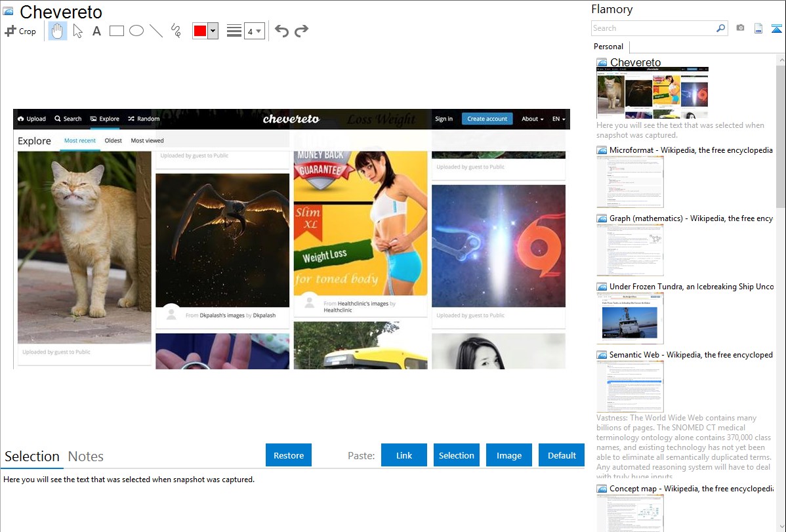Click the camera capture icon
The height and width of the screenshot is (532, 786).
pos(740,28)
